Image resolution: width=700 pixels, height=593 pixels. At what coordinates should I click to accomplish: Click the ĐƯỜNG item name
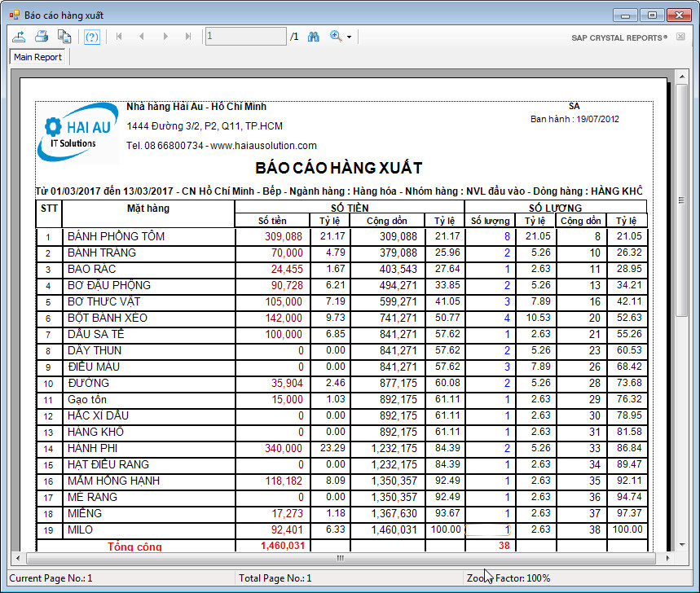point(88,384)
